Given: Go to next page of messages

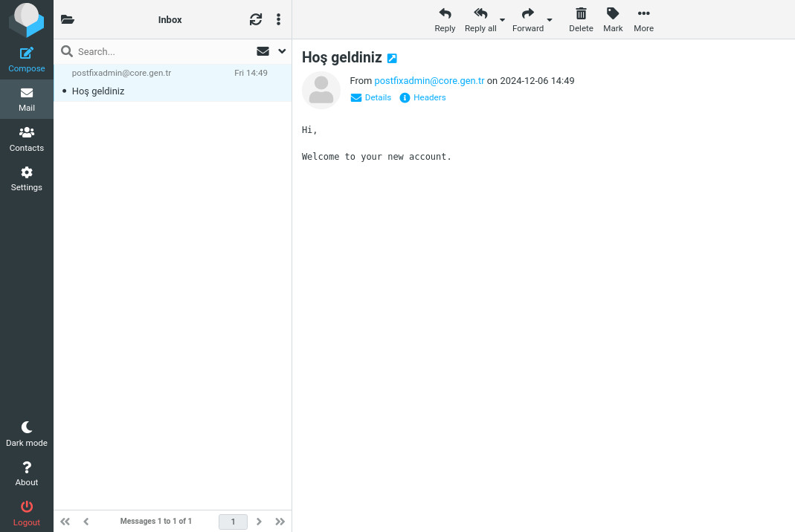Looking at the screenshot, I should point(259,522).
